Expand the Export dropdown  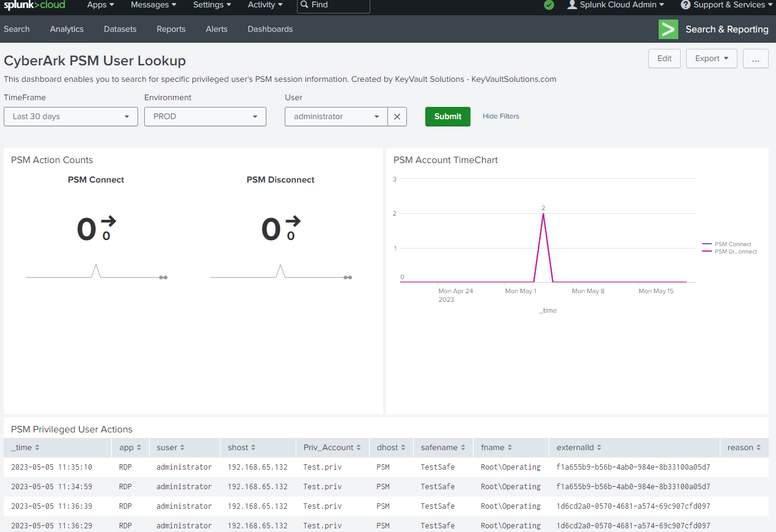pyautogui.click(x=711, y=58)
